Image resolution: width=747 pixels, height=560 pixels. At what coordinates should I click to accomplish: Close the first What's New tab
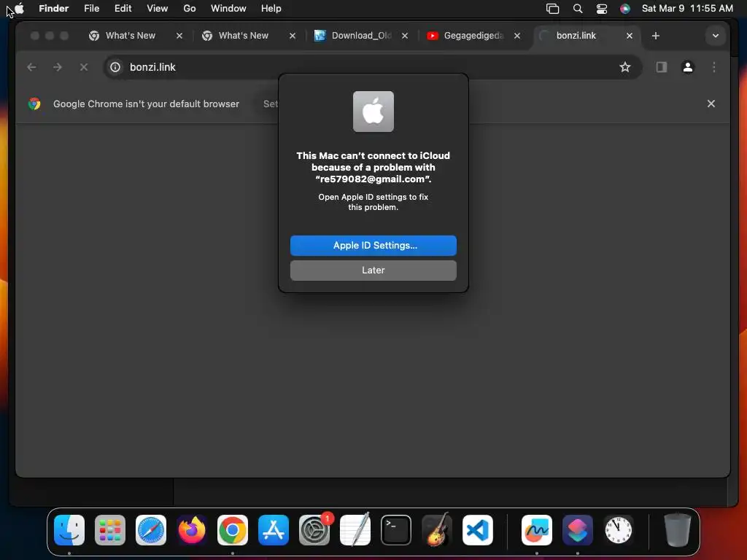[x=179, y=36]
